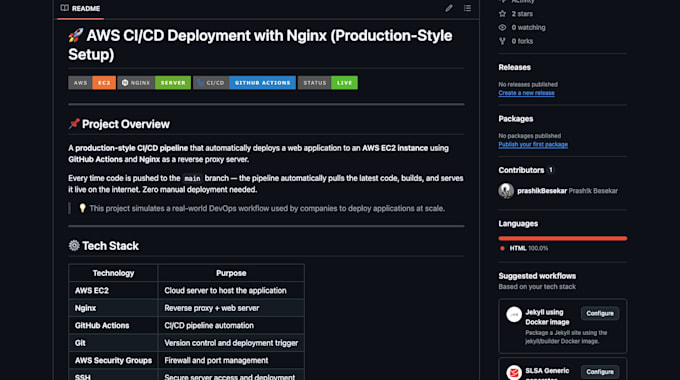Screen dimensions: 680x380
Task: Click the GitHub Actions table cell
Action: tap(113, 325)
